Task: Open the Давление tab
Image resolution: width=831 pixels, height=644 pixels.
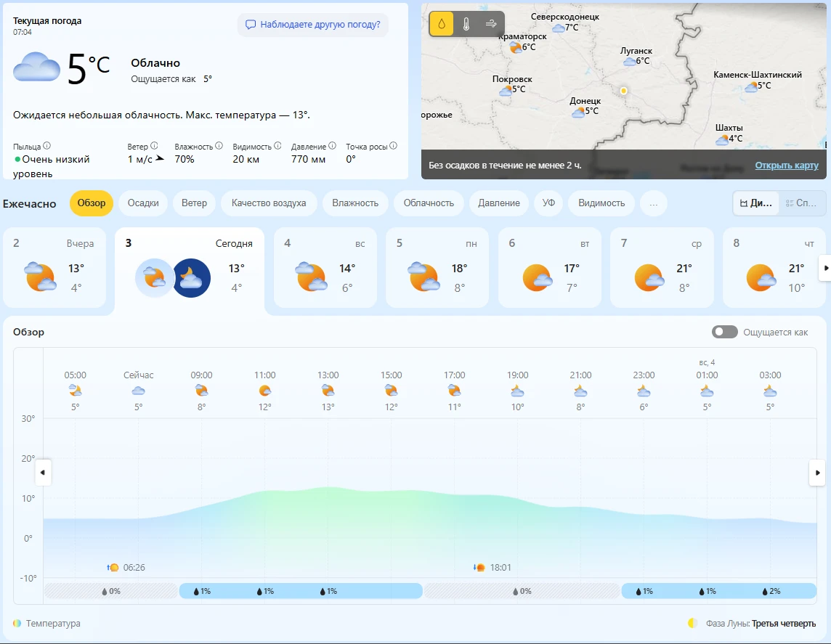Action: point(499,203)
